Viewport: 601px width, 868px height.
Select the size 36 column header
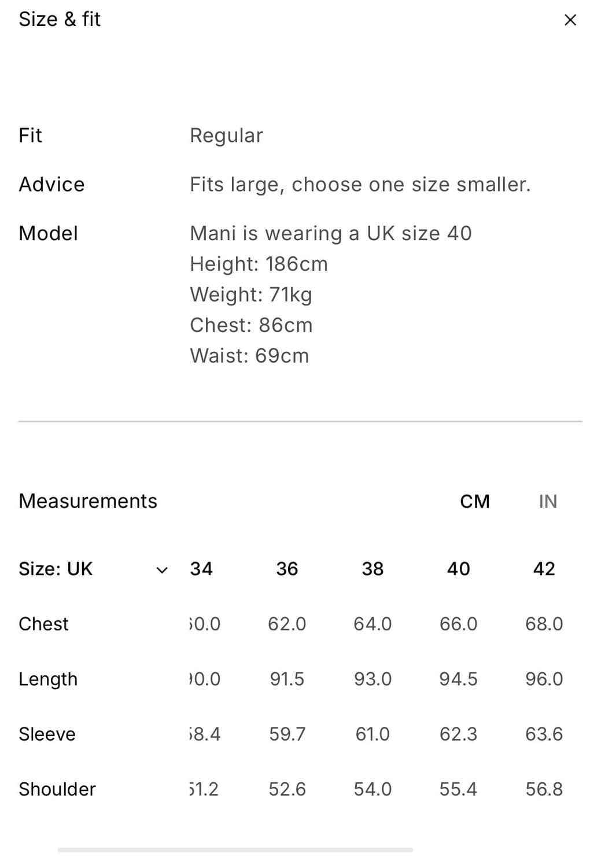coord(287,569)
